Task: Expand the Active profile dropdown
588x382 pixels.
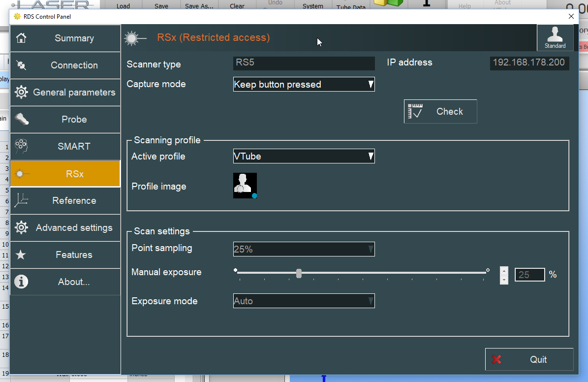Action: (x=304, y=157)
